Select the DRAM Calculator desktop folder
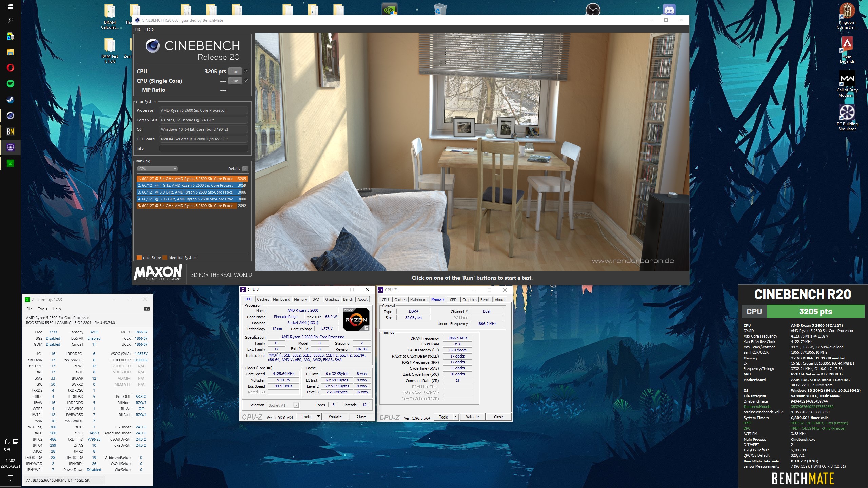 110,17
